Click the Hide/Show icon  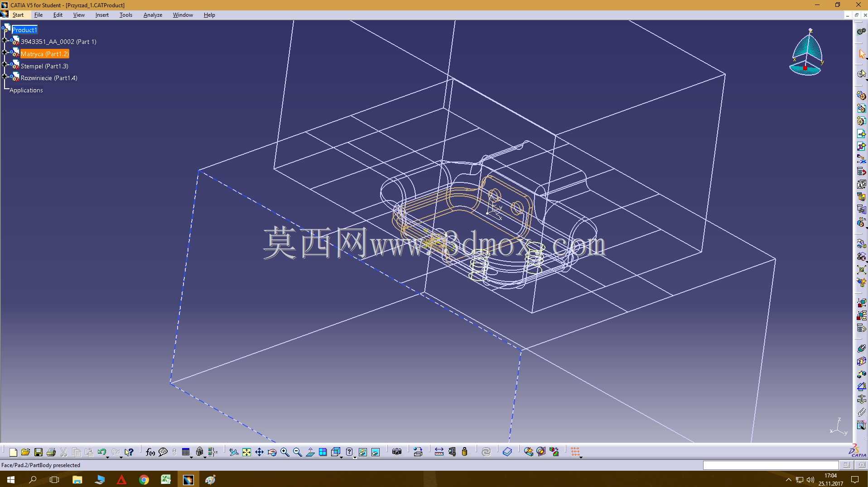tap(363, 452)
